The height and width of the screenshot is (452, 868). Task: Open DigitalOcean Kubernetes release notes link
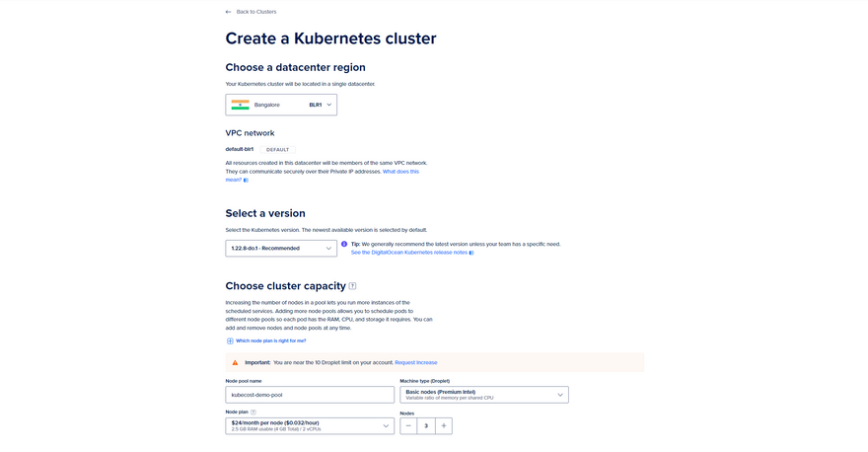pos(408,253)
